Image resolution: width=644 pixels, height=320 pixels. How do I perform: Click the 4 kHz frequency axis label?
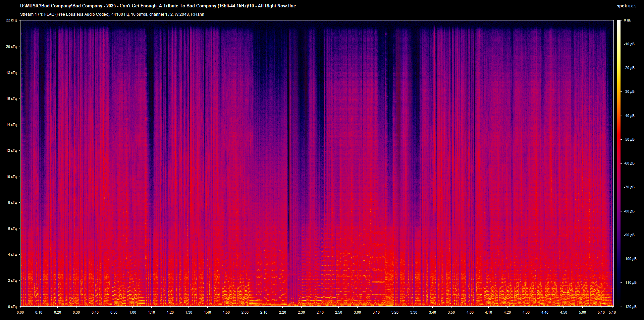pos(12,254)
